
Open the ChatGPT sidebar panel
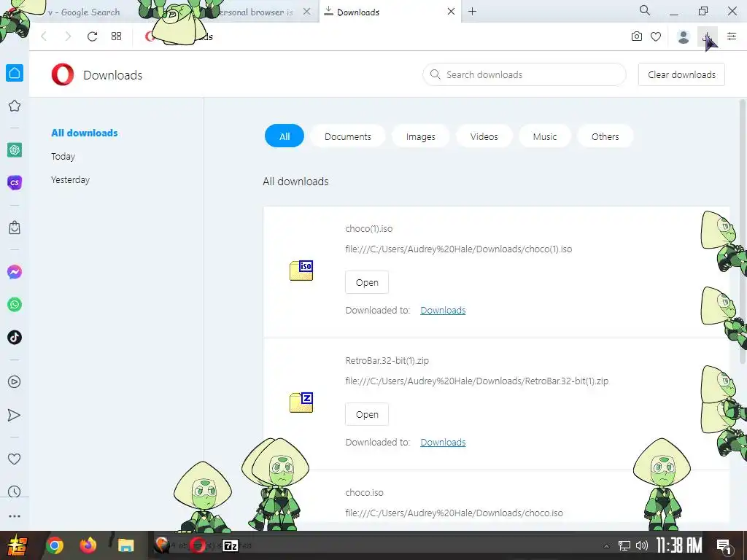click(15, 150)
